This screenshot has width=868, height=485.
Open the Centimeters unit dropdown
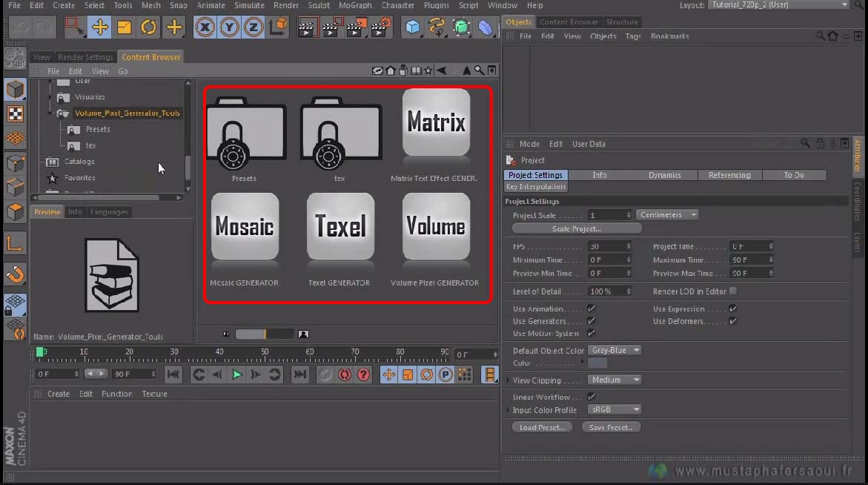[x=667, y=215]
